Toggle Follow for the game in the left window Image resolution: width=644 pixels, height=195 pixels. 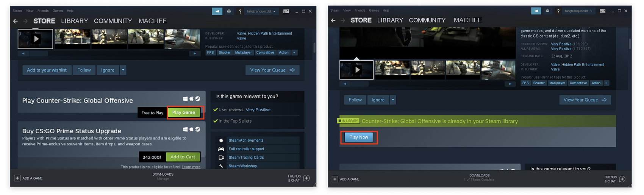tap(84, 70)
